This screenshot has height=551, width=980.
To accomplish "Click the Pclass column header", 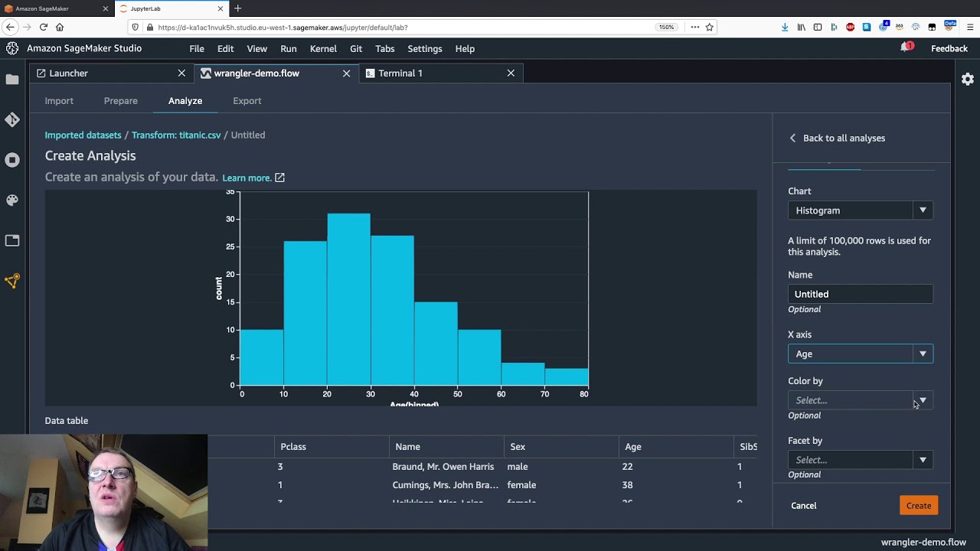I will [x=332, y=447].
